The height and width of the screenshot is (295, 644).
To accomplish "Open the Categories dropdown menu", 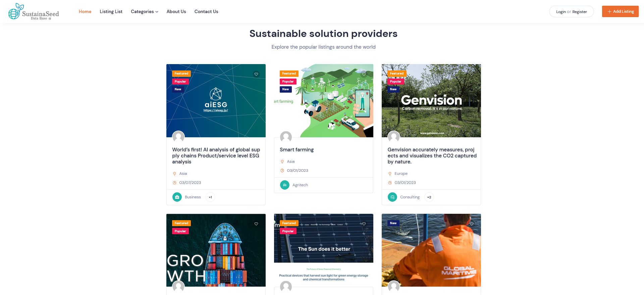I will (145, 11).
